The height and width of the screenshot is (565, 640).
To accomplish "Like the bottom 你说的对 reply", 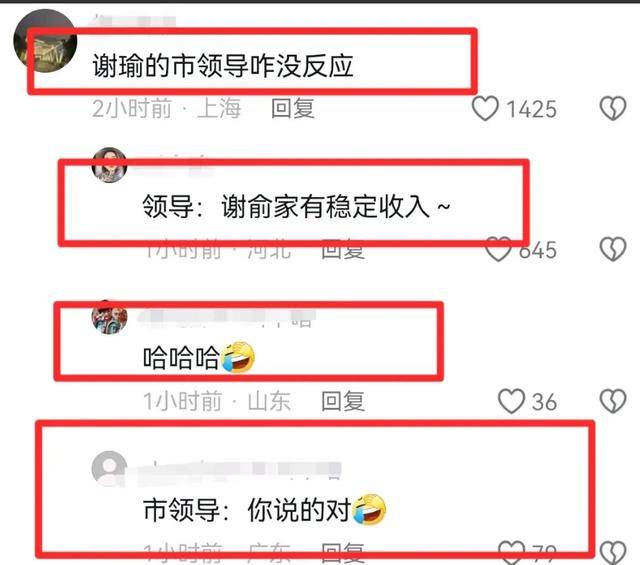I will click(x=511, y=552).
